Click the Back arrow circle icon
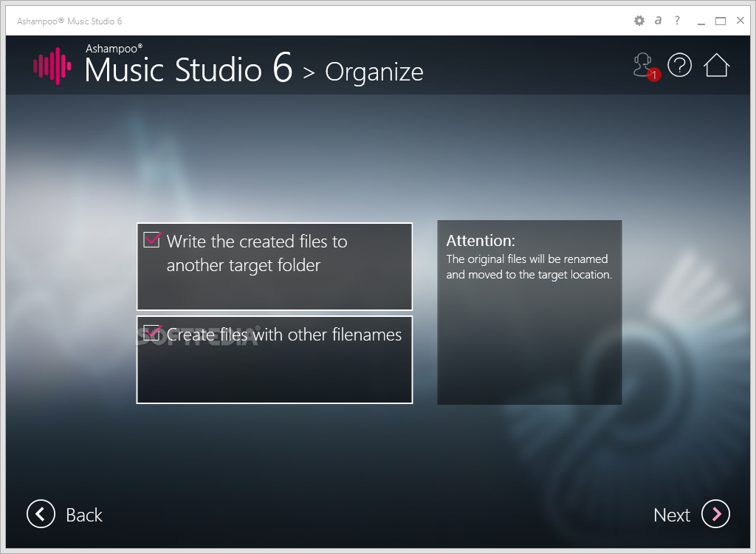756x554 pixels. [41, 514]
